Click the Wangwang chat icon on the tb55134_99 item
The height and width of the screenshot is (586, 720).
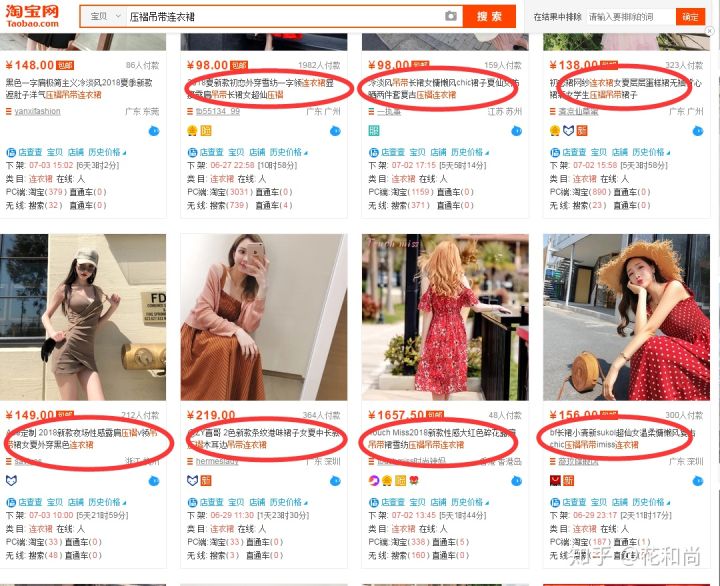(x=335, y=131)
